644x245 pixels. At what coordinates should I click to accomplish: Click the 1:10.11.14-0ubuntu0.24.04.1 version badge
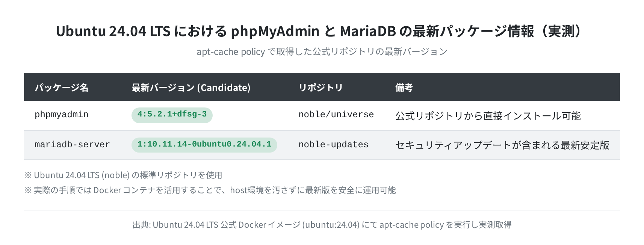[x=204, y=145]
